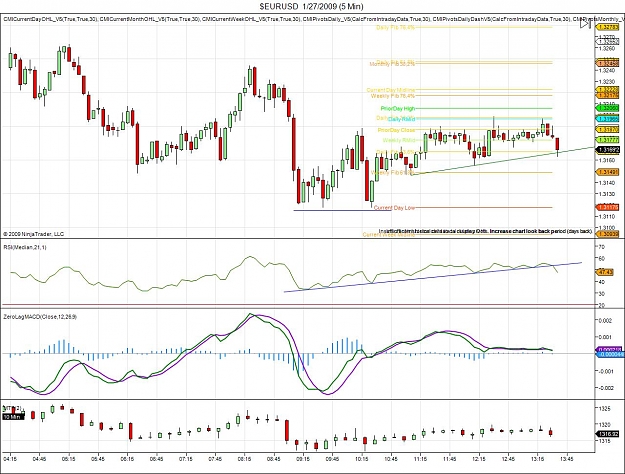Select the green rising trendline on price chart
This screenshot has width=625, height=474.
point(502,161)
